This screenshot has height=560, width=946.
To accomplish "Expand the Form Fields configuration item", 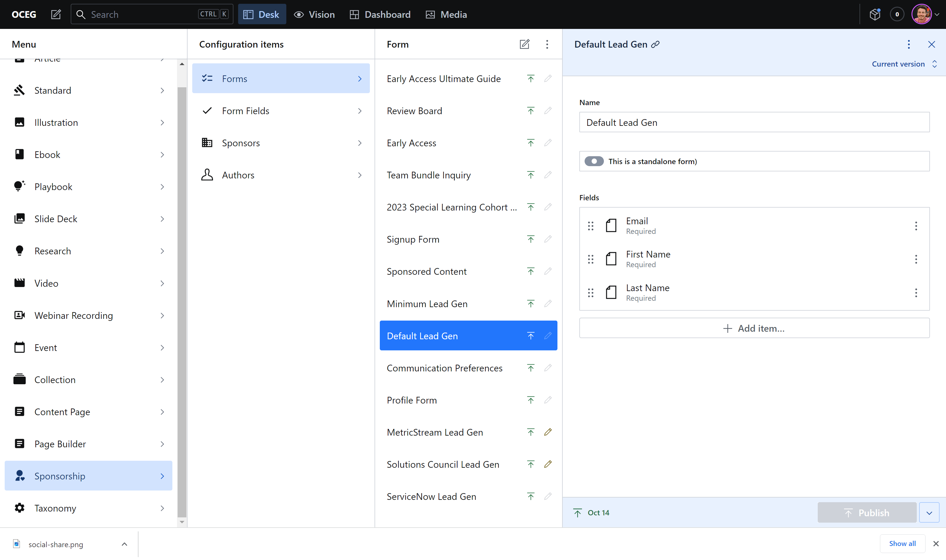I will point(281,111).
